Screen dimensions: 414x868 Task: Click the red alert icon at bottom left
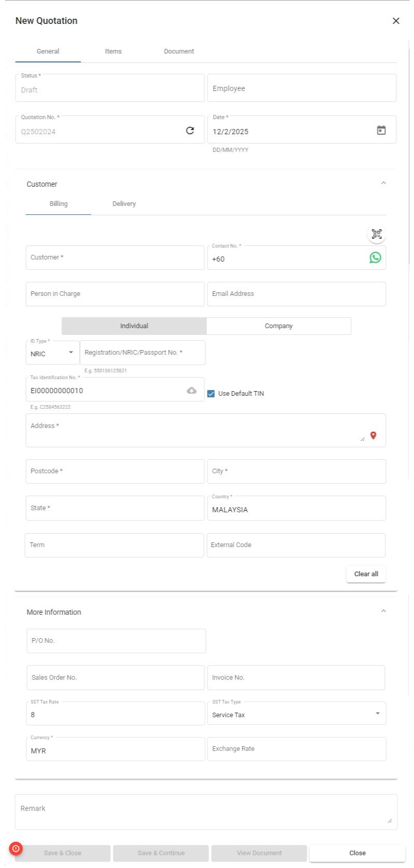point(16,849)
